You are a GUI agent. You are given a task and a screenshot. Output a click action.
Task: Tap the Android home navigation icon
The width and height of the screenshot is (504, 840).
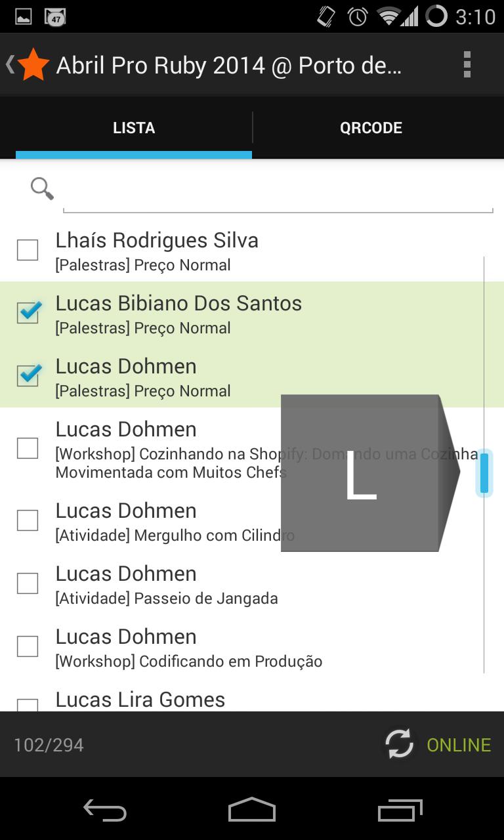(252, 810)
